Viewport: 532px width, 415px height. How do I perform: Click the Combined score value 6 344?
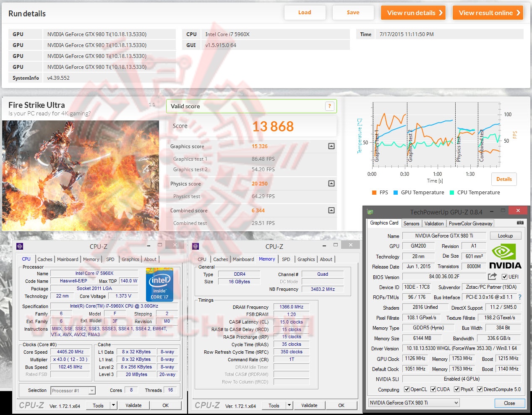(258, 211)
